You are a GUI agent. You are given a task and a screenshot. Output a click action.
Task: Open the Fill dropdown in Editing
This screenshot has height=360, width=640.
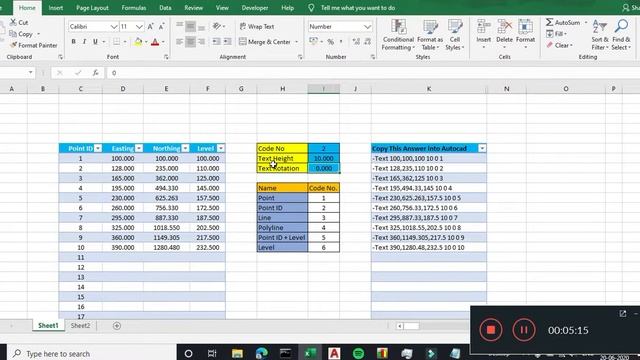point(556,34)
